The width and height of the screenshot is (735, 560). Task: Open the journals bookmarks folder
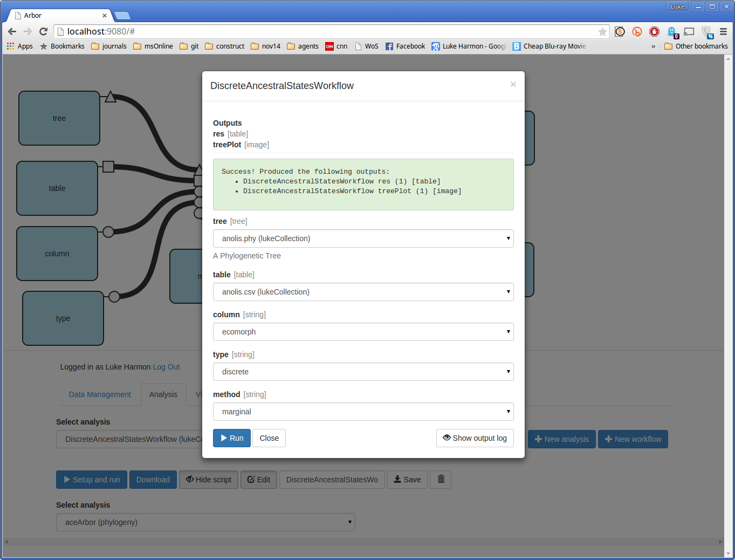coord(109,46)
